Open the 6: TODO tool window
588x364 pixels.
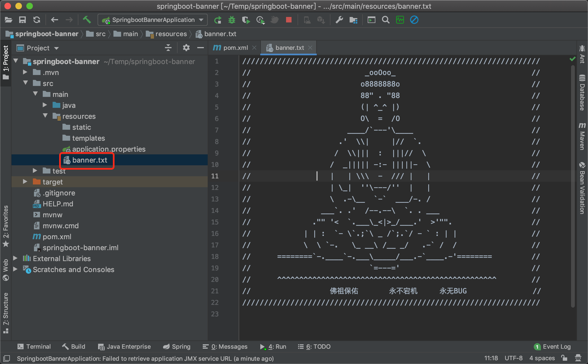tap(314, 347)
